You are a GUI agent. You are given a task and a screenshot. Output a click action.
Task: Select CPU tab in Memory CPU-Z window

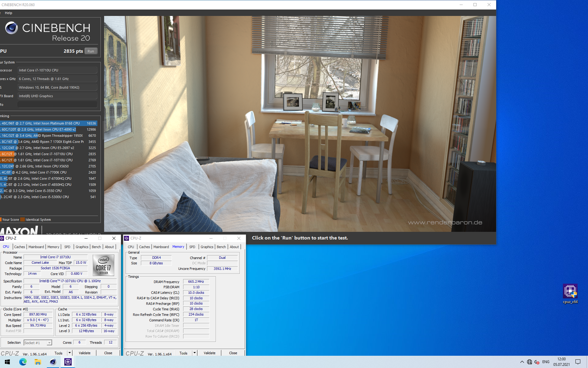(x=131, y=247)
